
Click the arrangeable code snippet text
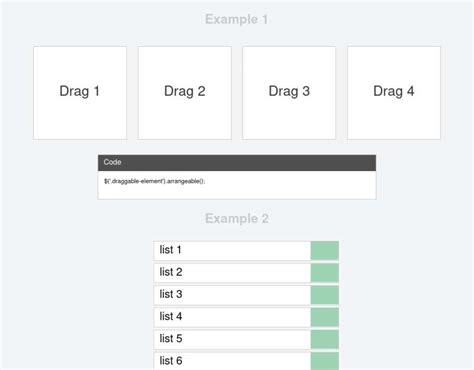(155, 181)
